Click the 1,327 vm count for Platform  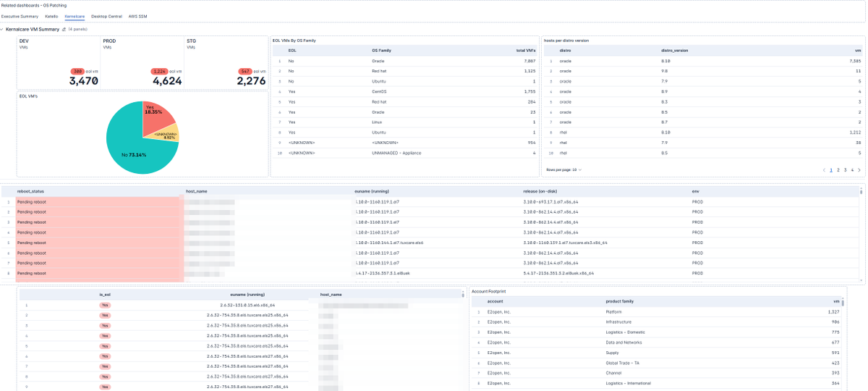coord(833,311)
